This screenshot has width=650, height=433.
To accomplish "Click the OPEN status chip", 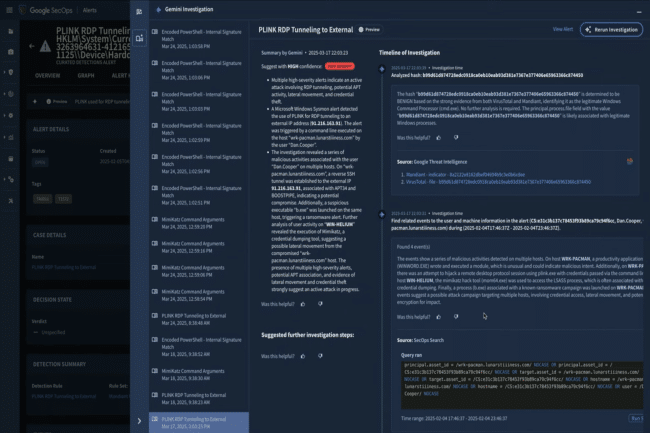I will [40, 162].
